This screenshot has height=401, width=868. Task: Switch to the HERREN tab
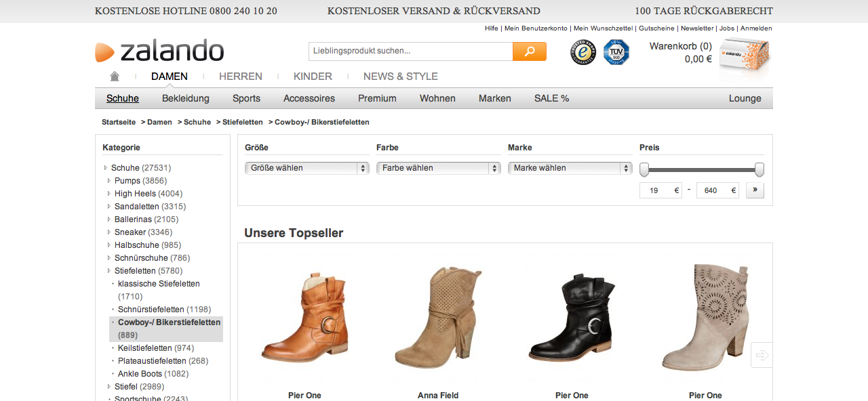(240, 77)
